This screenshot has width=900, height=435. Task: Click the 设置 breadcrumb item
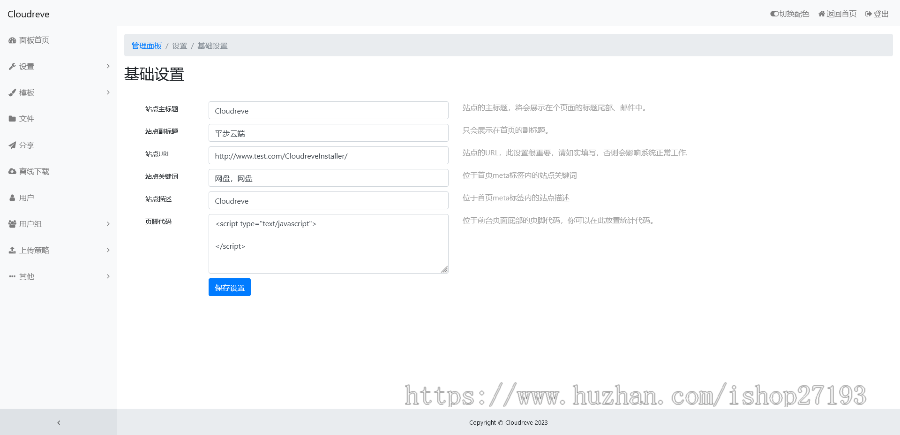tap(180, 46)
